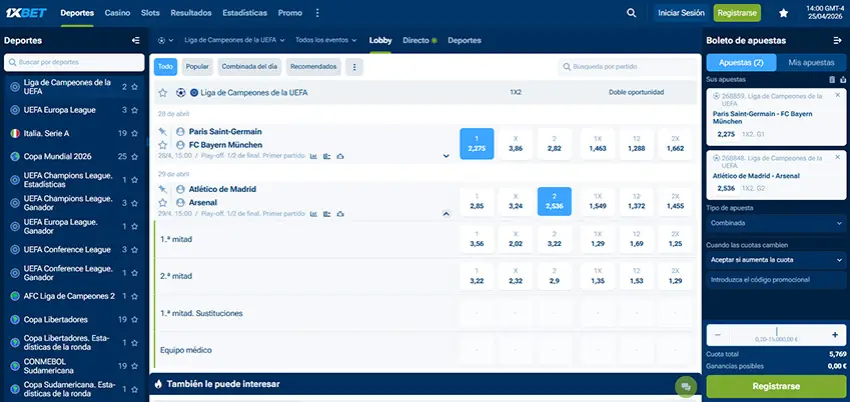Select Recomendados filter chip
This screenshot has height=402, width=850.
coord(313,67)
